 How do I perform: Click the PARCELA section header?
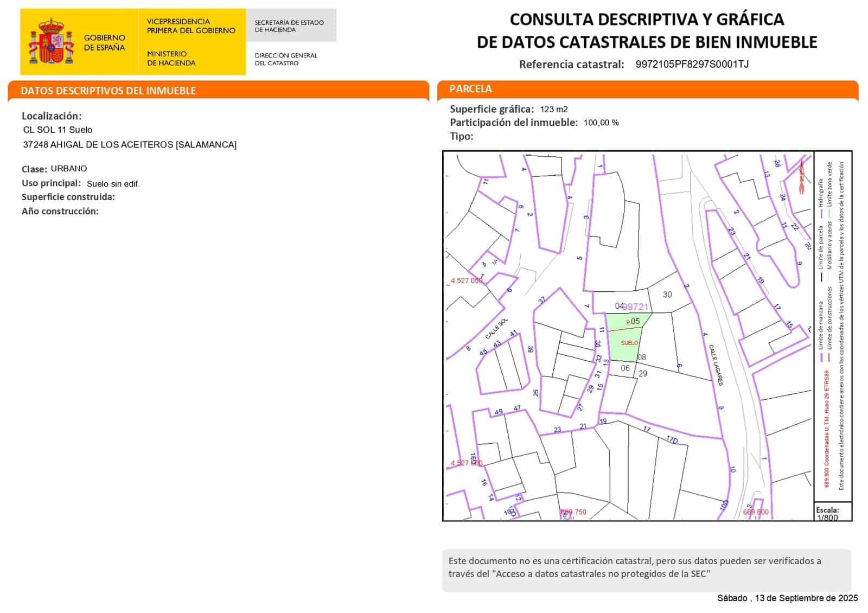point(470,89)
